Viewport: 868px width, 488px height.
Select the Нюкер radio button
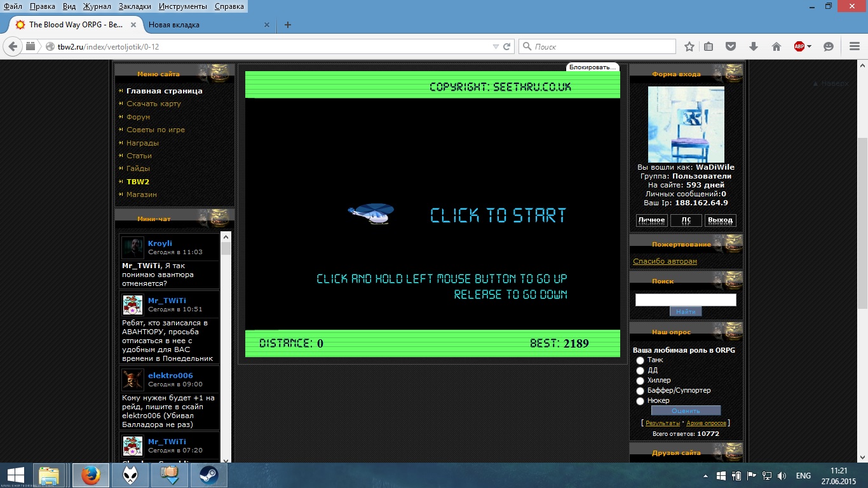coord(640,401)
